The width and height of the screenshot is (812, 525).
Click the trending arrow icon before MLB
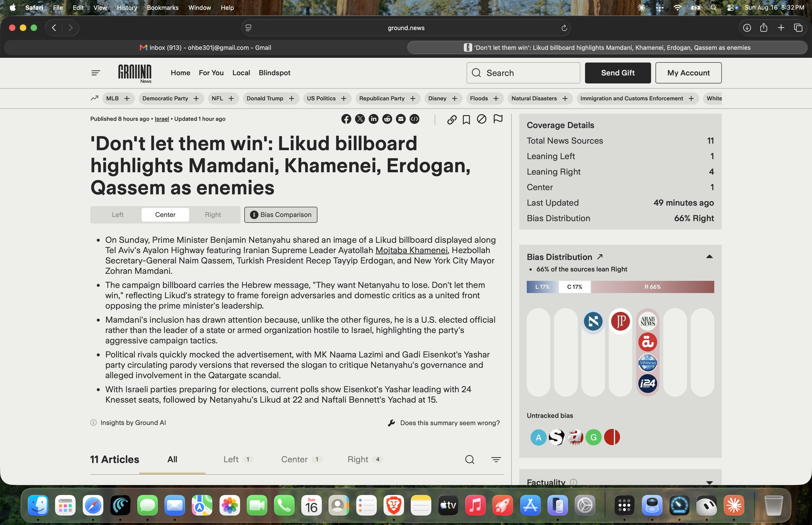tap(95, 98)
